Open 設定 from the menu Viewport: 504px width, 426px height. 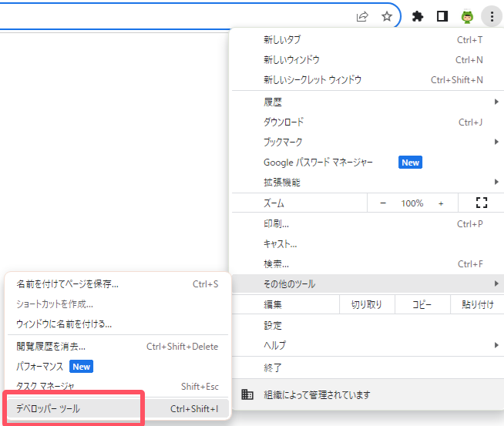pos(368,325)
